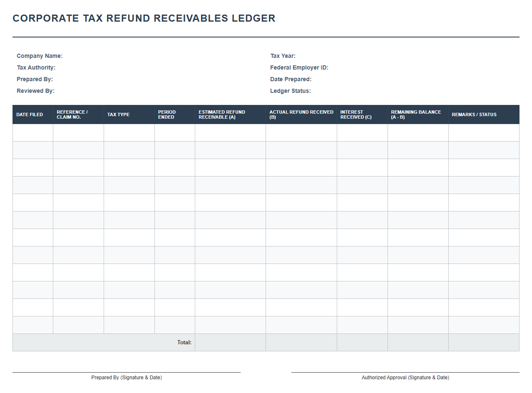Click the Total cell under Interest Received

(363, 342)
